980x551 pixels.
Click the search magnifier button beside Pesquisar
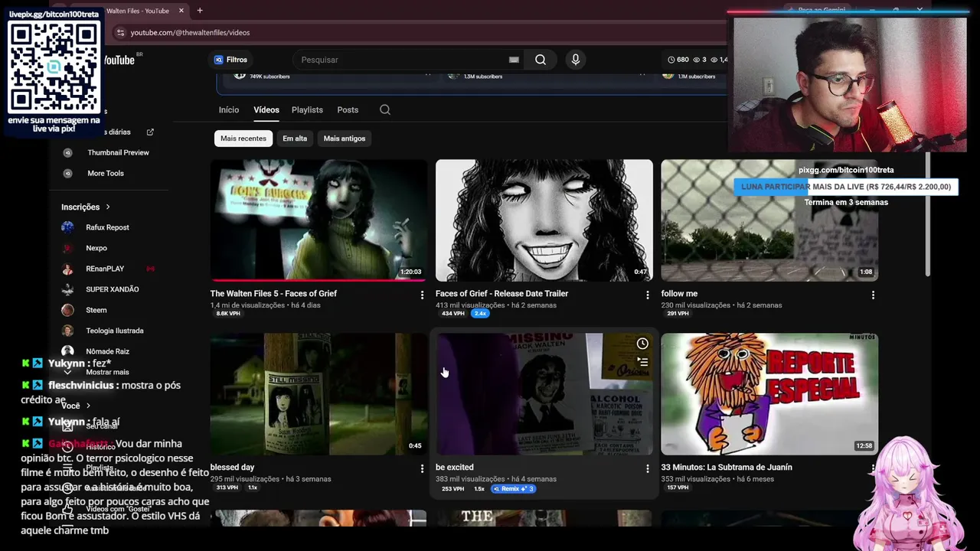coord(541,60)
